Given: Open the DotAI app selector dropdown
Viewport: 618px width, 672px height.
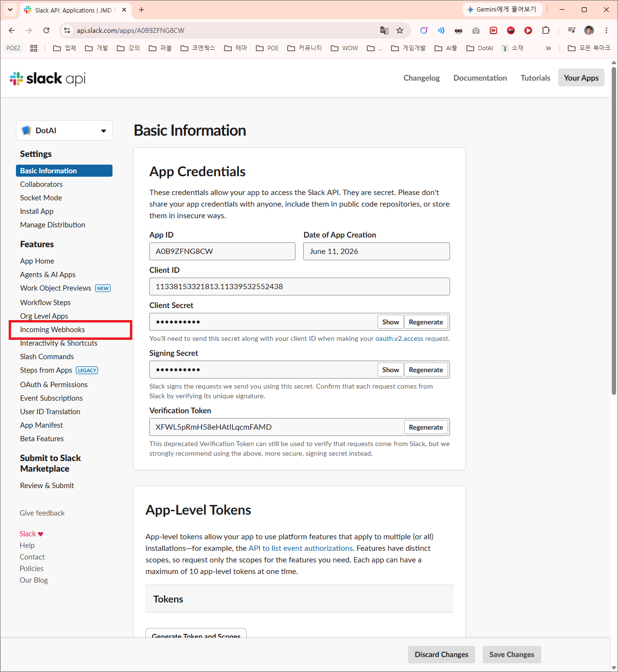Looking at the screenshot, I should tap(64, 130).
